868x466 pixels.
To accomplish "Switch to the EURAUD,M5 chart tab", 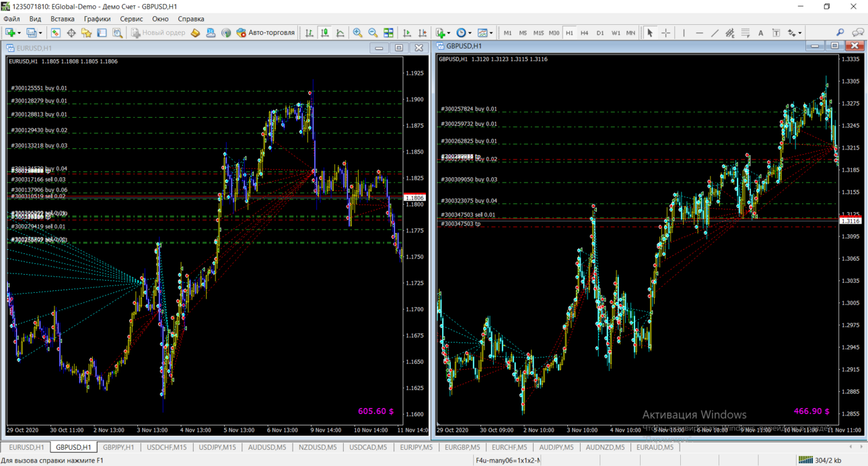I will [655, 447].
